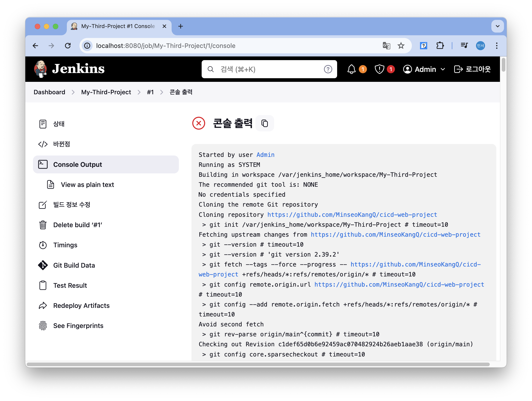Open Git Build Data page

click(x=74, y=265)
